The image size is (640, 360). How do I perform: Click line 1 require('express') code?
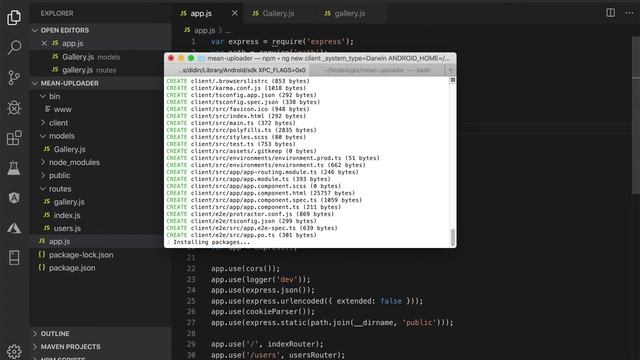(282, 42)
